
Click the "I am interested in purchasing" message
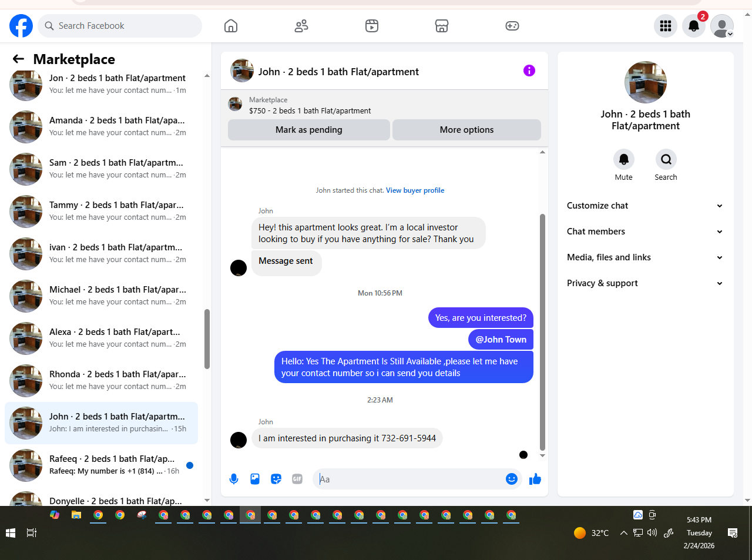pos(347,438)
